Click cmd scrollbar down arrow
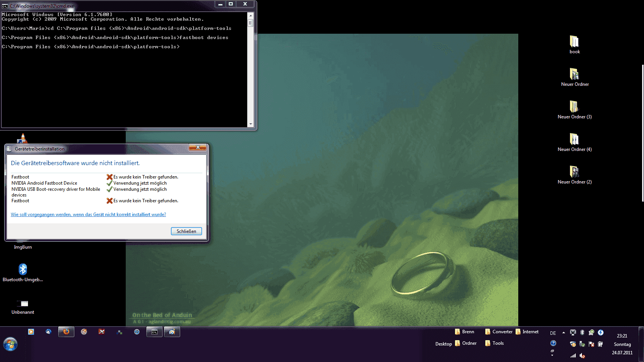644x362 pixels. pos(251,124)
